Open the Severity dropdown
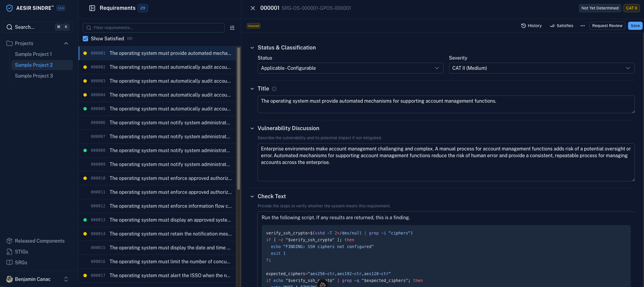This screenshot has height=287, width=644. pos(542,68)
